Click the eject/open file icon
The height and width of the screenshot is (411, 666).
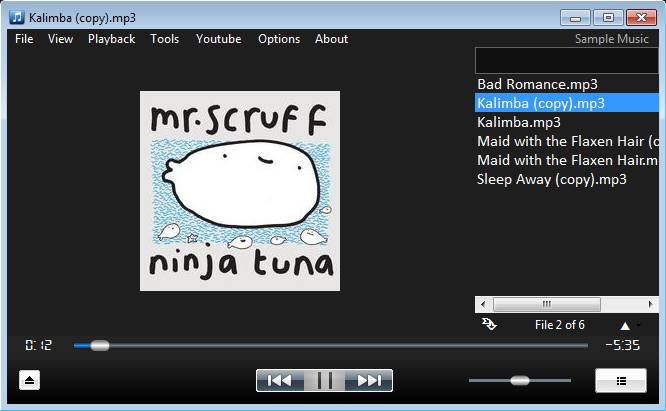tap(30, 380)
